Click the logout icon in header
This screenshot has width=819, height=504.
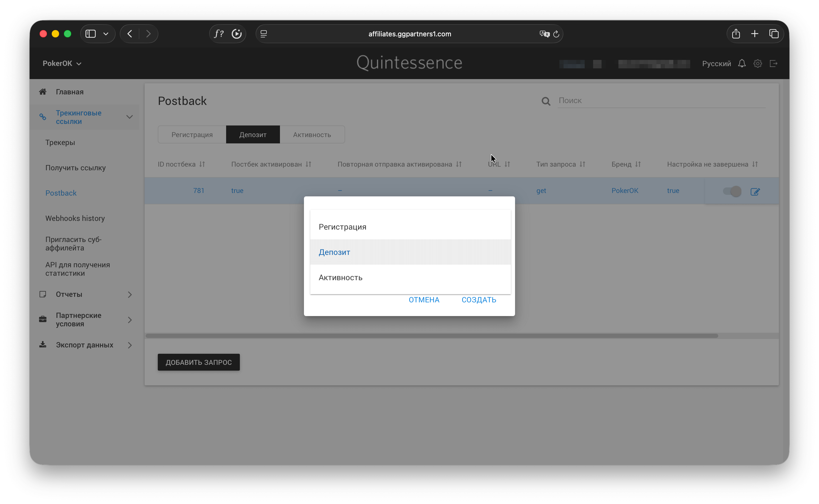coord(773,63)
